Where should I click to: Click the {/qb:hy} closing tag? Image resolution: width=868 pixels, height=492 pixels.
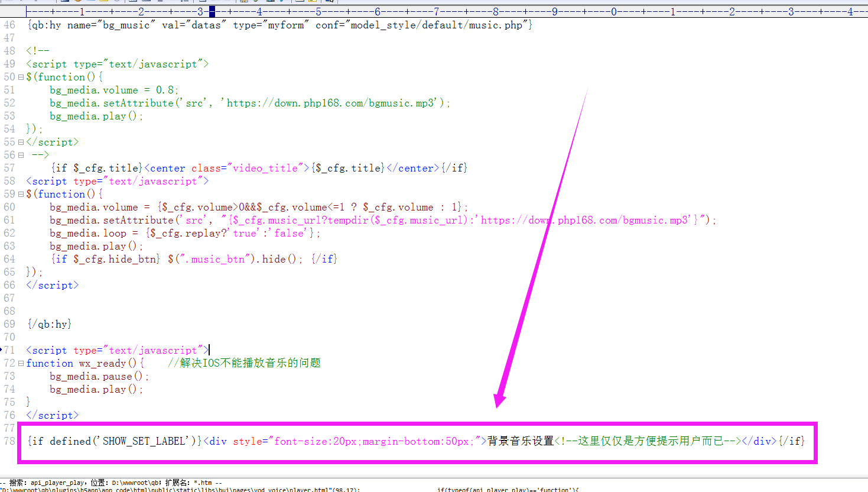(50, 324)
